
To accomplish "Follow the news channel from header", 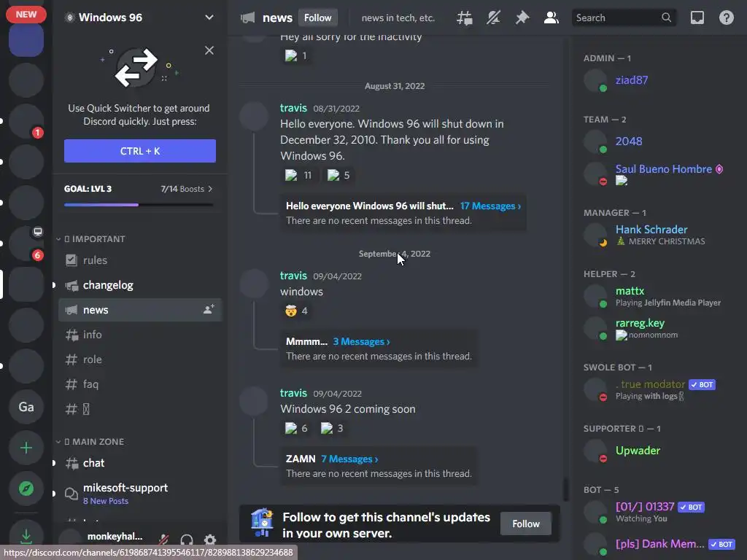I will click(x=318, y=17).
